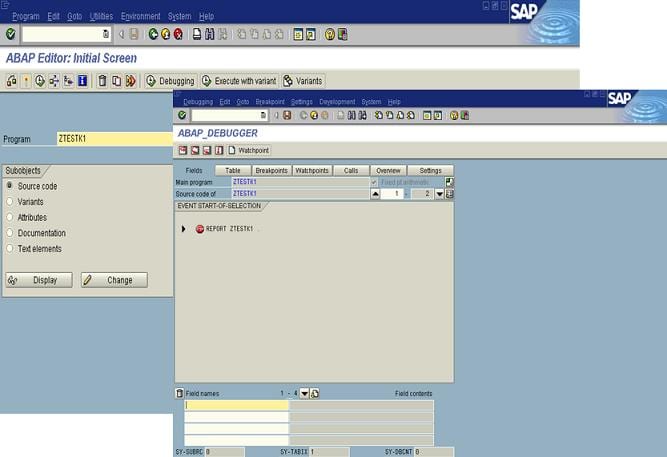Click the source list icon beside line number 2

tap(450, 194)
